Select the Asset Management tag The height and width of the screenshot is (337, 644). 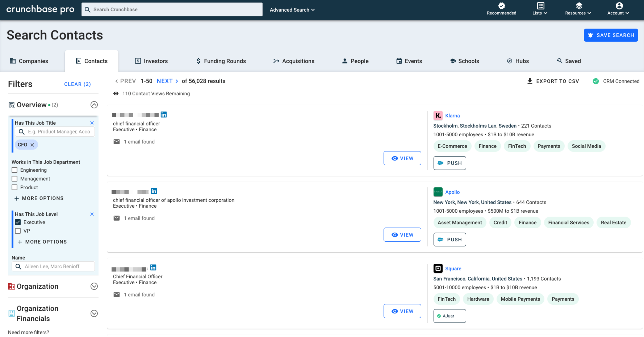coord(460,222)
